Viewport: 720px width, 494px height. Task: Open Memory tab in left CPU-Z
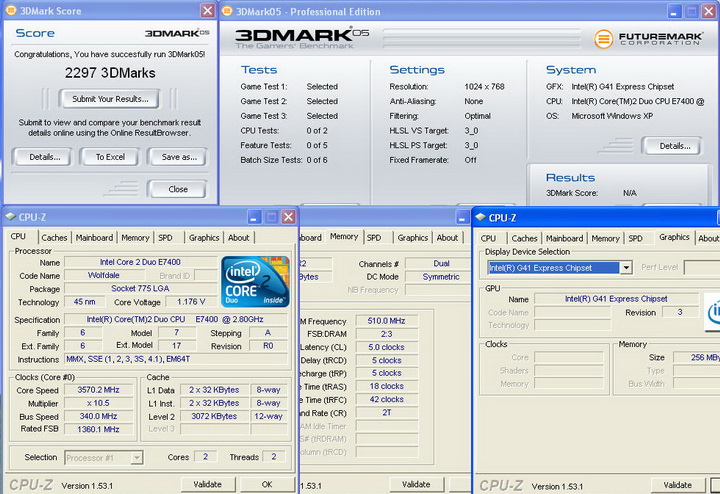(x=135, y=238)
